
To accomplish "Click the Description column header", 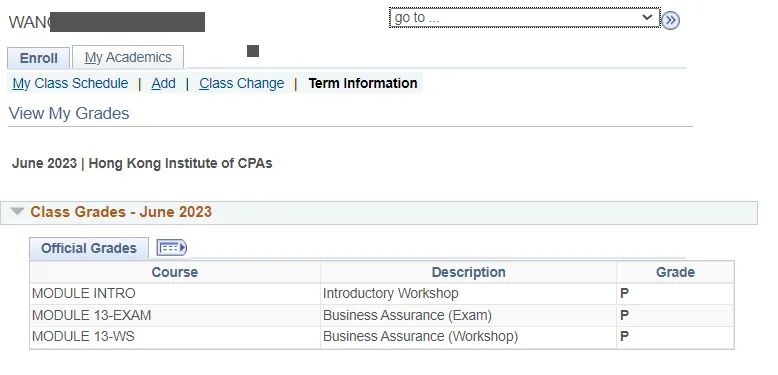I will click(468, 272).
